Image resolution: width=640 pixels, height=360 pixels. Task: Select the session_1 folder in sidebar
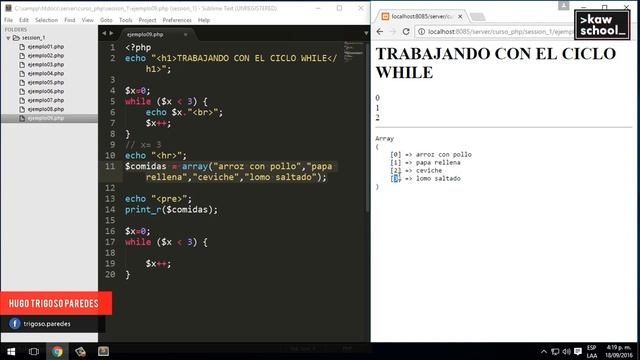(x=33, y=38)
